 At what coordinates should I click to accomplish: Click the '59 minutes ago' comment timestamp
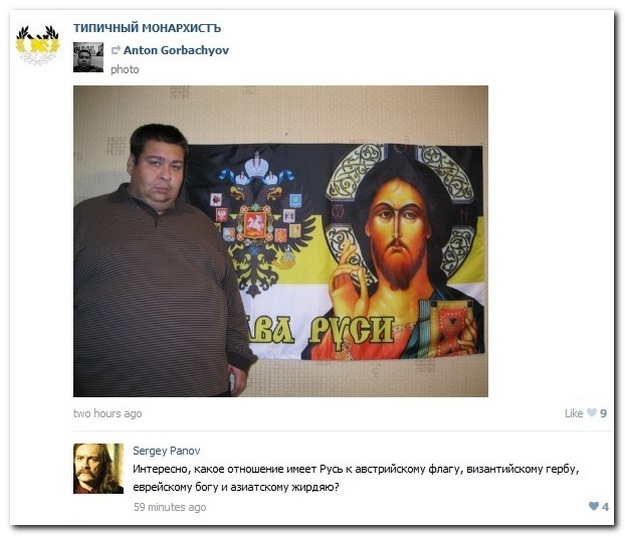click(170, 507)
